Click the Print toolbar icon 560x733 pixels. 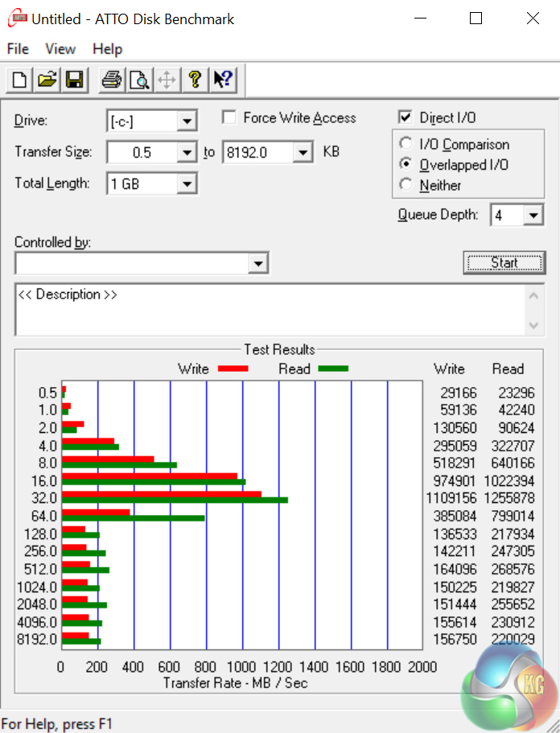click(112, 80)
